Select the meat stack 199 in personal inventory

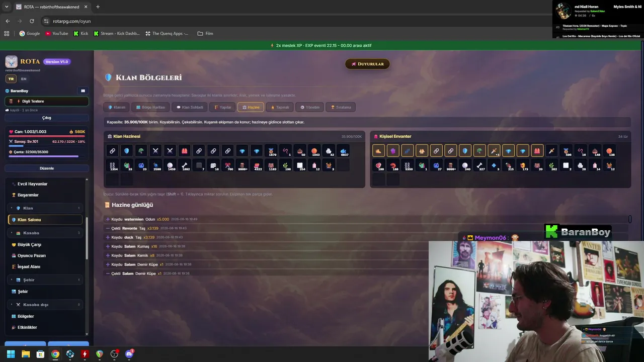[379, 165]
